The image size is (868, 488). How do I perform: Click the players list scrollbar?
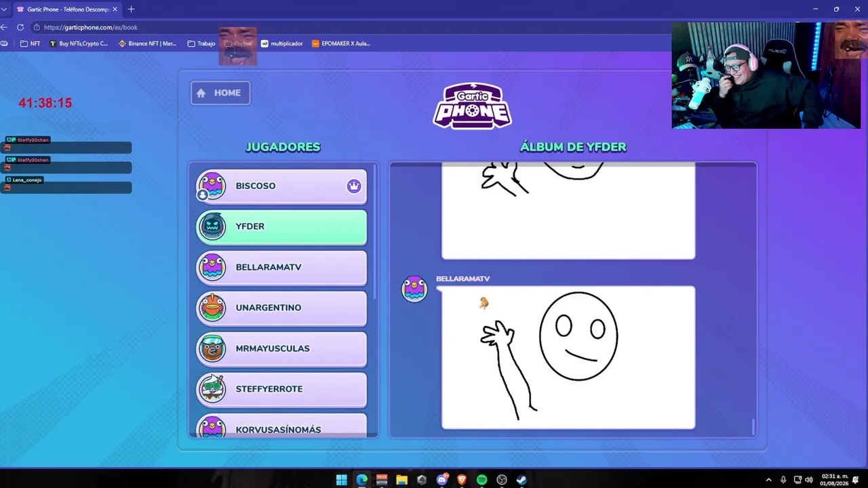click(375, 230)
